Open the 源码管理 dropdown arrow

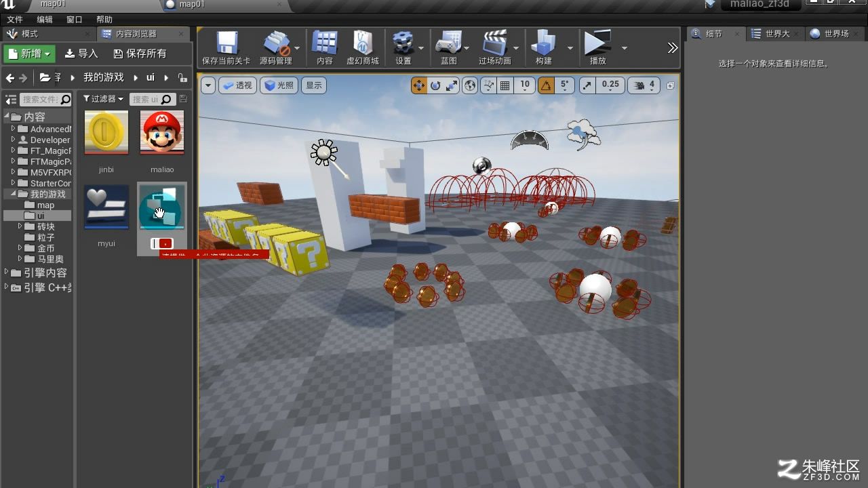(x=297, y=48)
